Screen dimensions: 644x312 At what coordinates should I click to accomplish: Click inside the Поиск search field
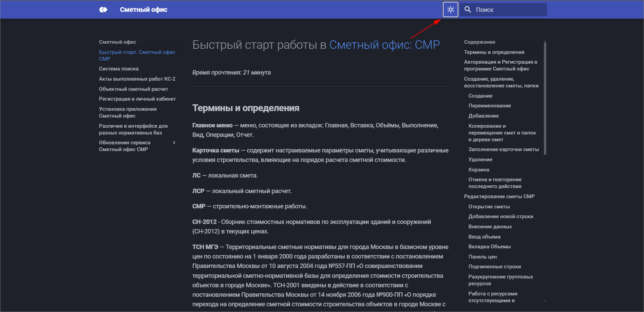(502, 9)
